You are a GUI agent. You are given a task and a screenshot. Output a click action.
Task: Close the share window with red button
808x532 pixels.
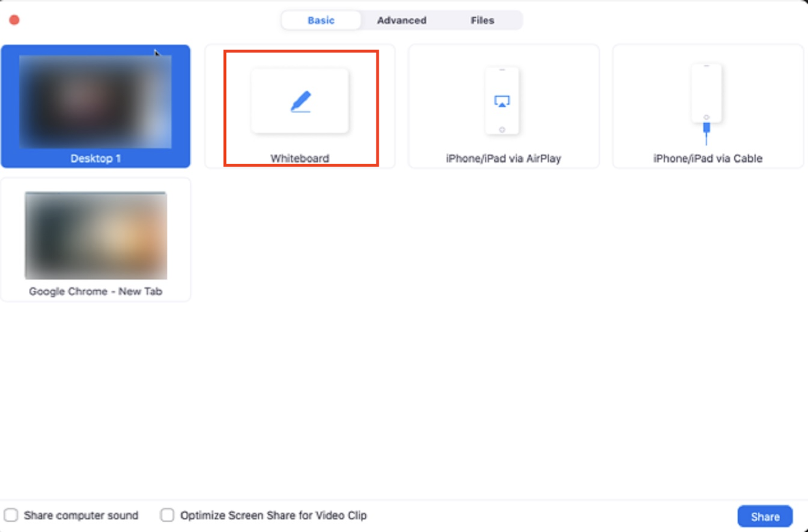pos(14,20)
